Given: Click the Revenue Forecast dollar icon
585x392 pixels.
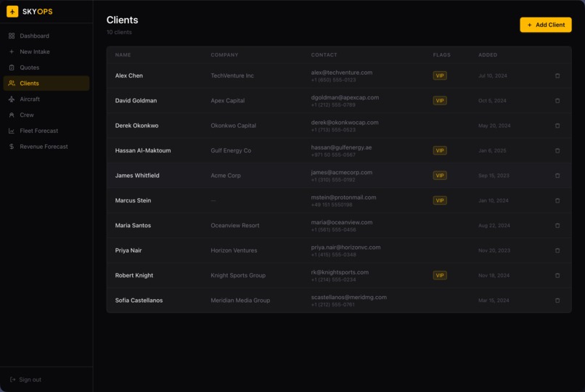Looking at the screenshot, I should [x=12, y=147].
